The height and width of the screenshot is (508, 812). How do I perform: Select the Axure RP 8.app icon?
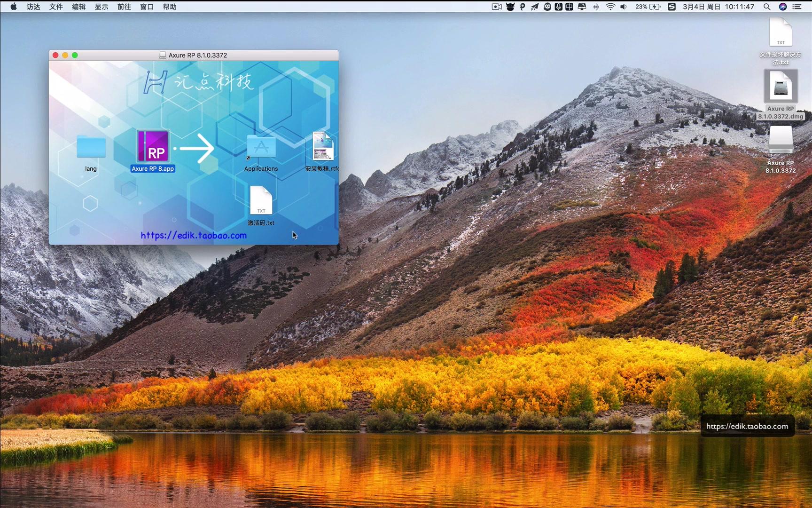[x=153, y=146]
